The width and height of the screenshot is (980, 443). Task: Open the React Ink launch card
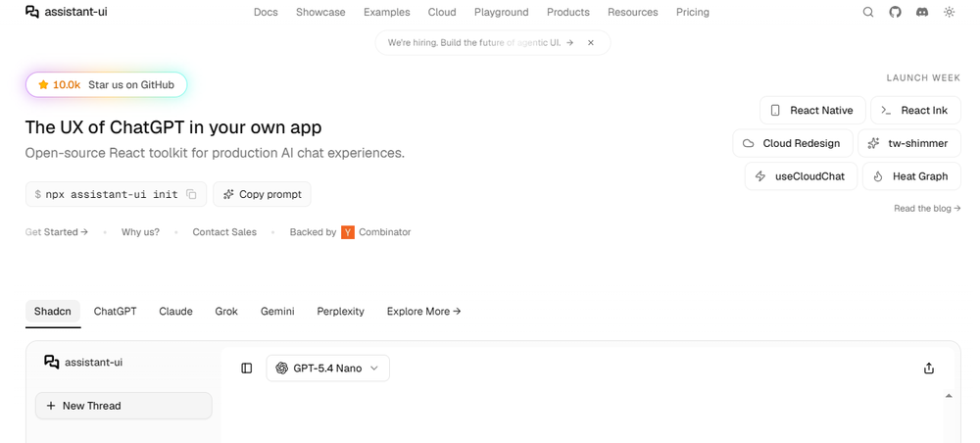(x=915, y=110)
